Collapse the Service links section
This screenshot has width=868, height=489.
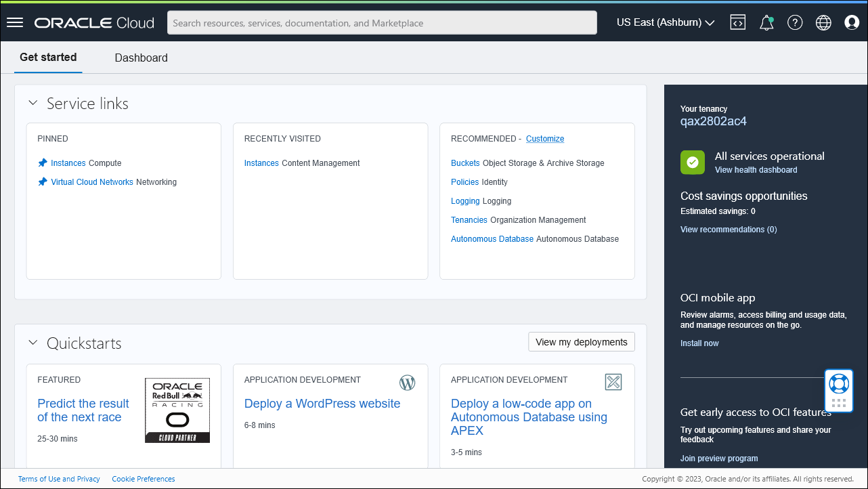32,102
